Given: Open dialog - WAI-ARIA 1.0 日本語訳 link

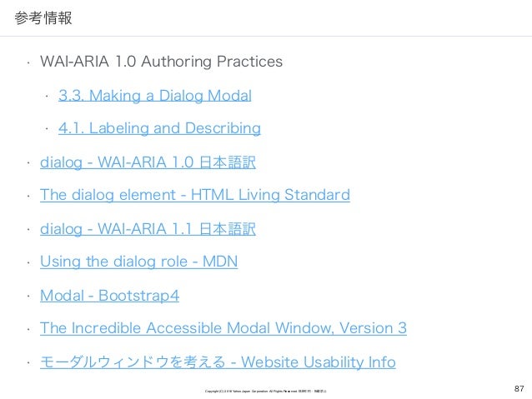Looking at the screenshot, I should point(148,162).
